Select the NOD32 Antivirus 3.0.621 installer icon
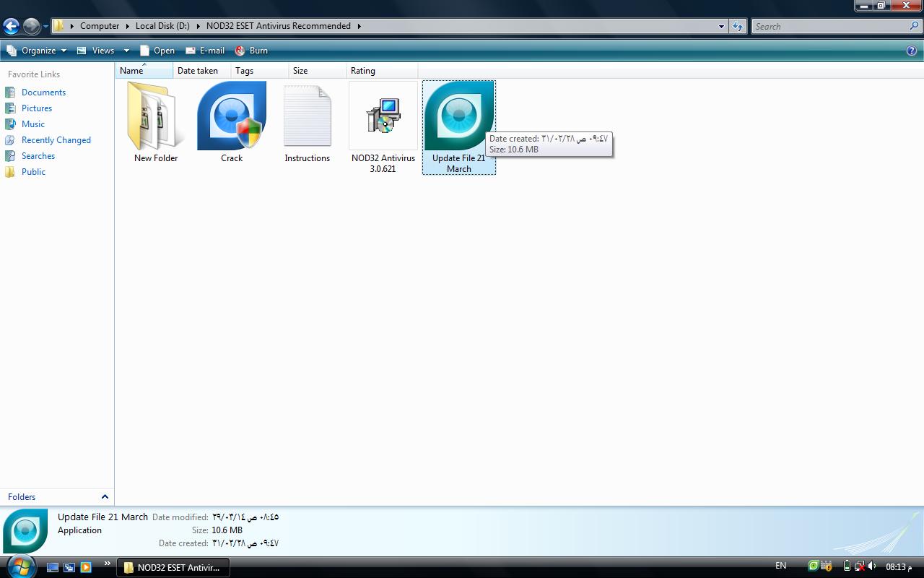Viewport: 924px width, 578px height. point(383,116)
